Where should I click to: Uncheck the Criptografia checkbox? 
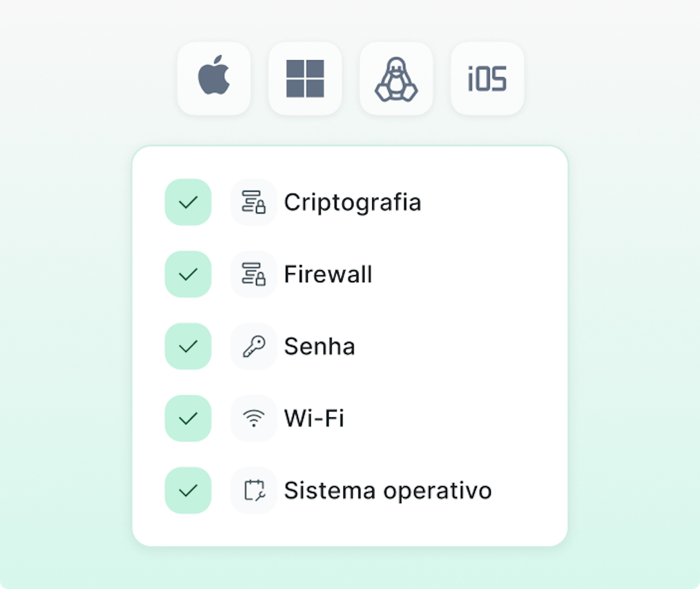tap(188, 202)
